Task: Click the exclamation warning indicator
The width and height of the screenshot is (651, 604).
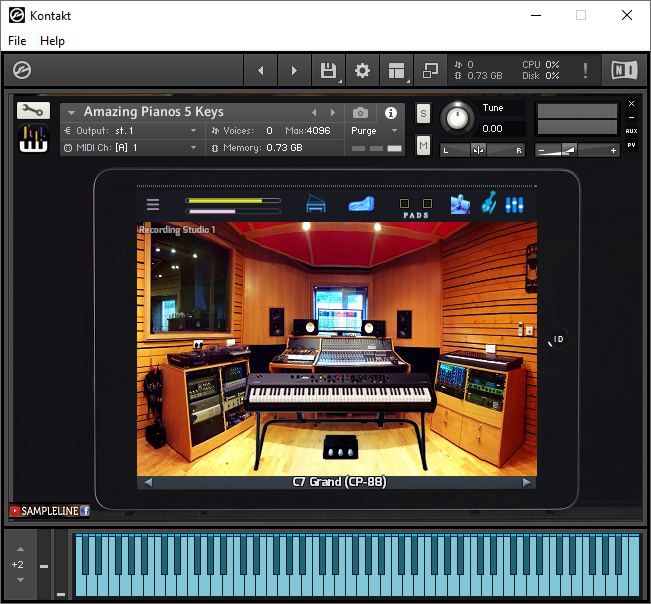Action: coord(585,71)
